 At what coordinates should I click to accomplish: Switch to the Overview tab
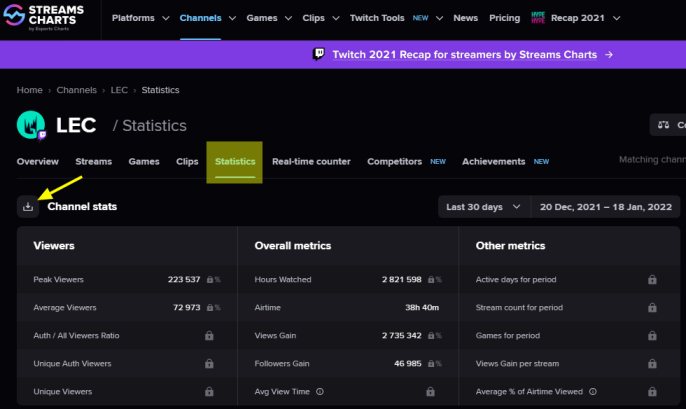[38, 161]
